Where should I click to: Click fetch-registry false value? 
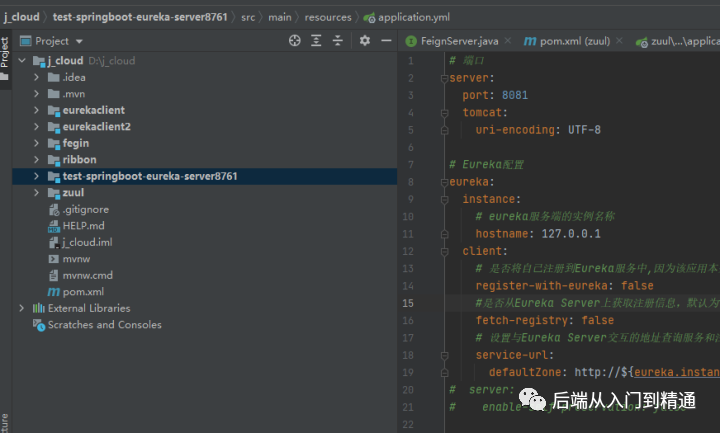597,320
